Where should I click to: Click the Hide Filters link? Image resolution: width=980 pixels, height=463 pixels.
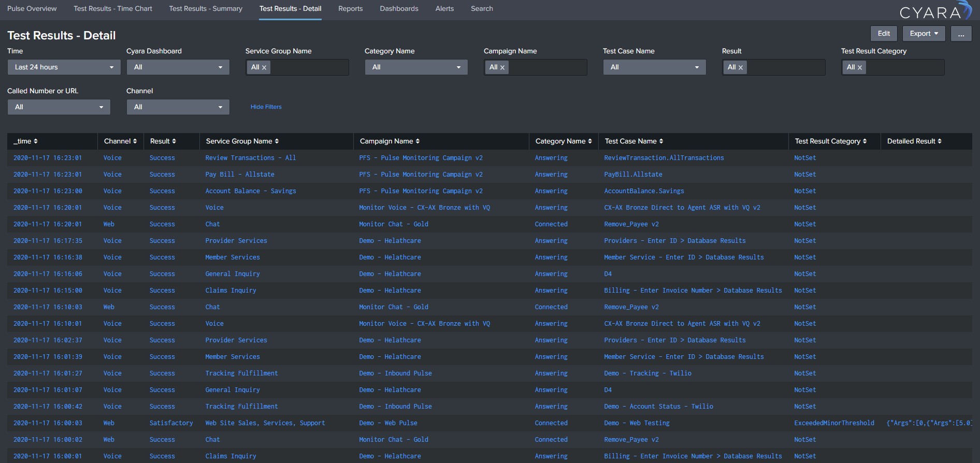266,107
